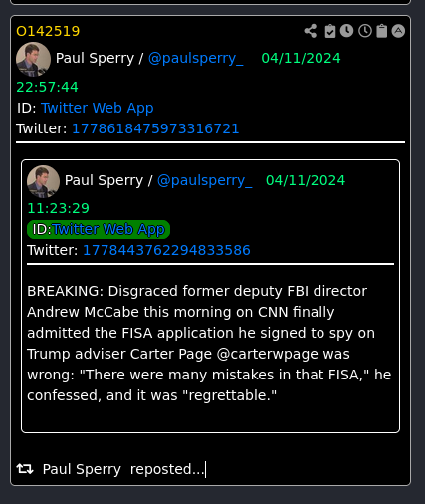This screenshot has height=504, width=425.
Task: Click the BREAKING tweet body text
Action: pyautogui.click(x=209, y=343)
